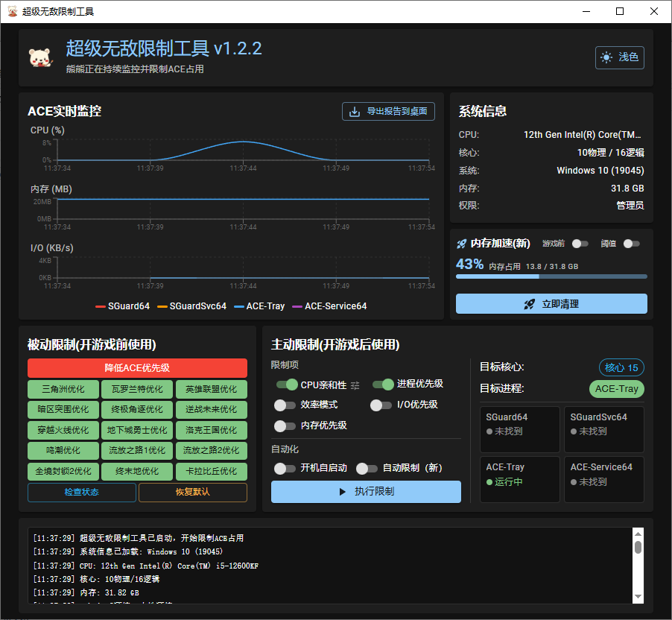Apply 流放之路1优化 preset
The height and width of the screenshot is (620, 672).
coord(137,451)
